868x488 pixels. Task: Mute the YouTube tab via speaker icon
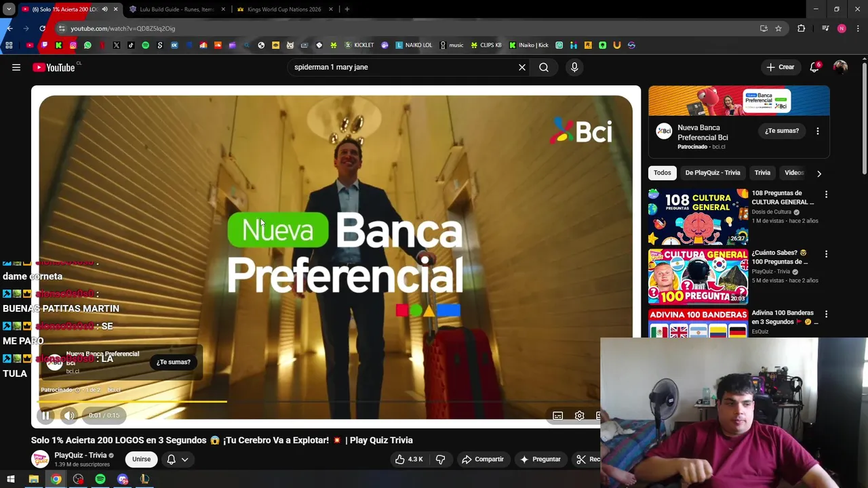104,9
